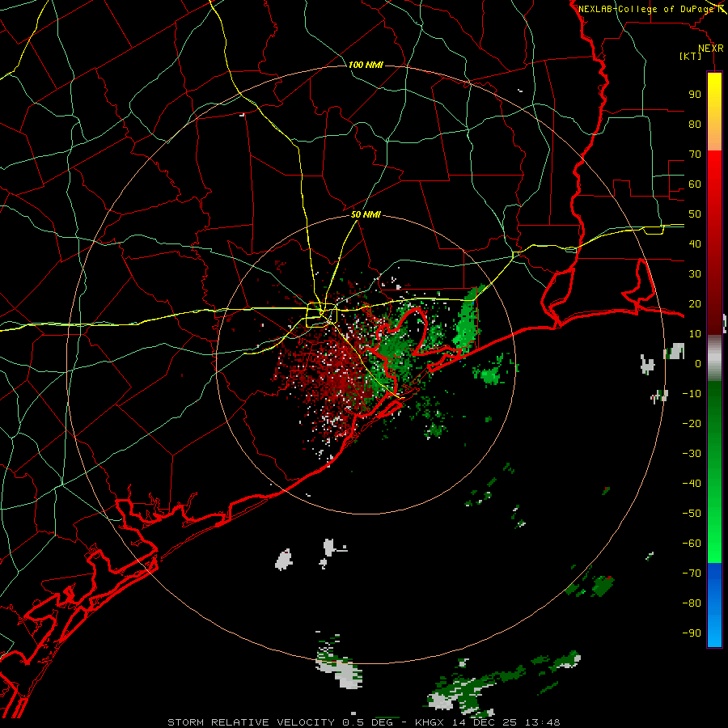This screenshot has height=728, width=728.
Task: Select the -60 value on velocity scale
Action: [692, 544]
